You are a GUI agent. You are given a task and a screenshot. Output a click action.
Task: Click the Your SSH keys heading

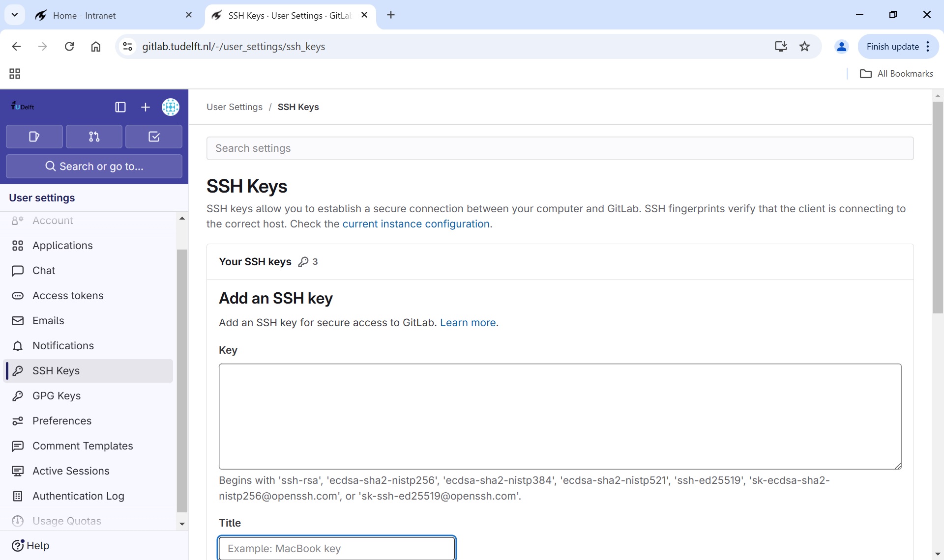coord(255,262)
